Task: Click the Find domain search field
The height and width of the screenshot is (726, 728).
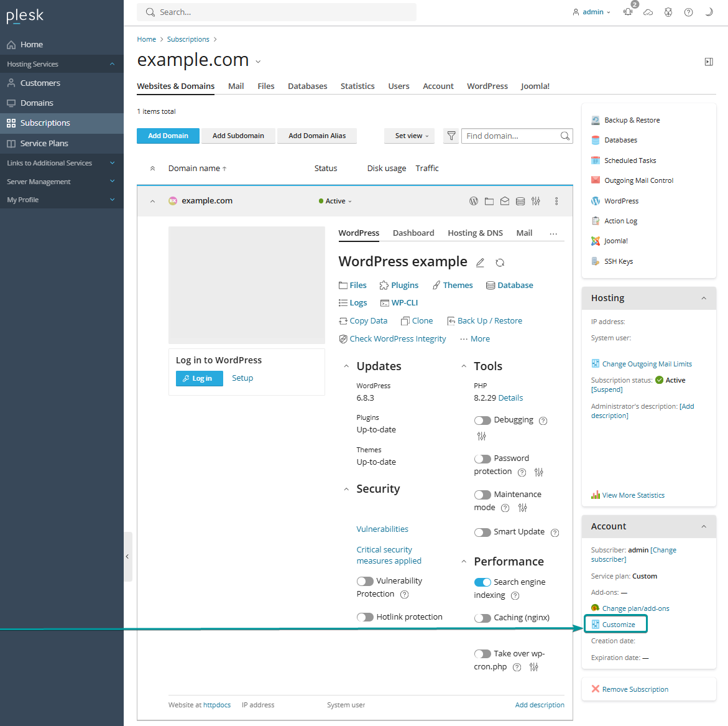Action: tap(511, 136)
